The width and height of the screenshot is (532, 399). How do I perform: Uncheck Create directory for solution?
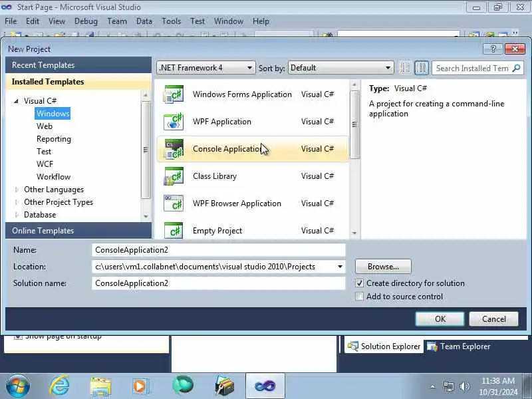[x=359, y=283]
